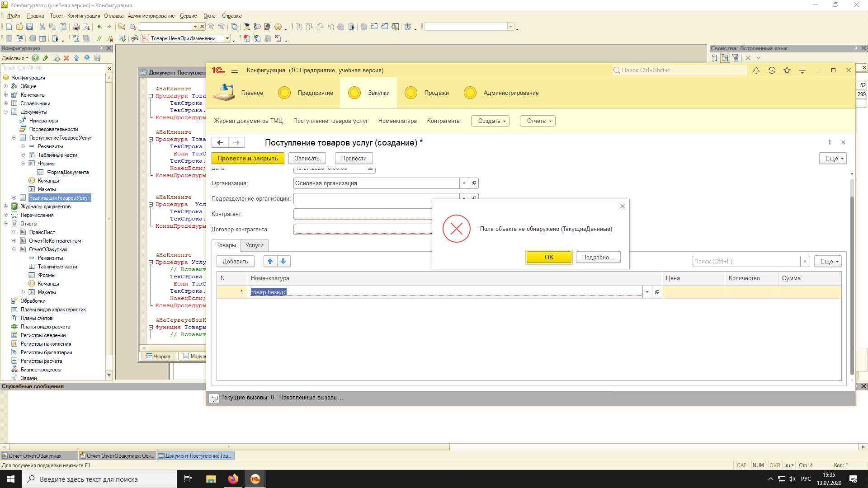The image size is (868, 488).
Task: Click the Добавить button in Товары tab
Action: coord(235,261)
